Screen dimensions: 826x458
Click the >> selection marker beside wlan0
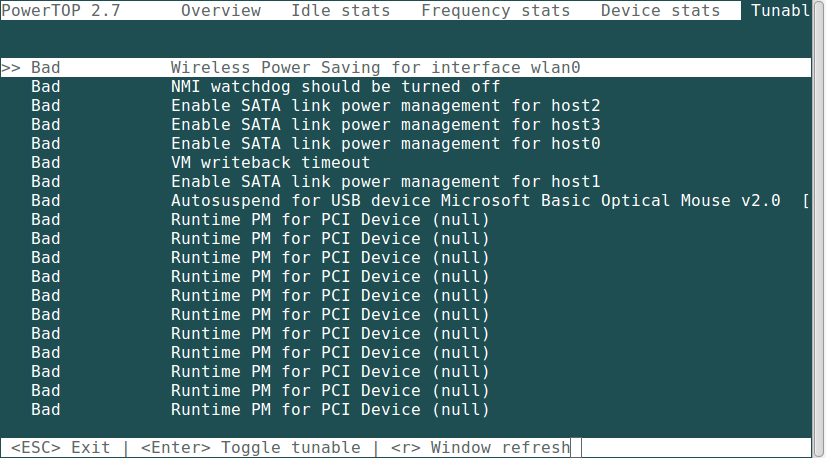(11, 68)
